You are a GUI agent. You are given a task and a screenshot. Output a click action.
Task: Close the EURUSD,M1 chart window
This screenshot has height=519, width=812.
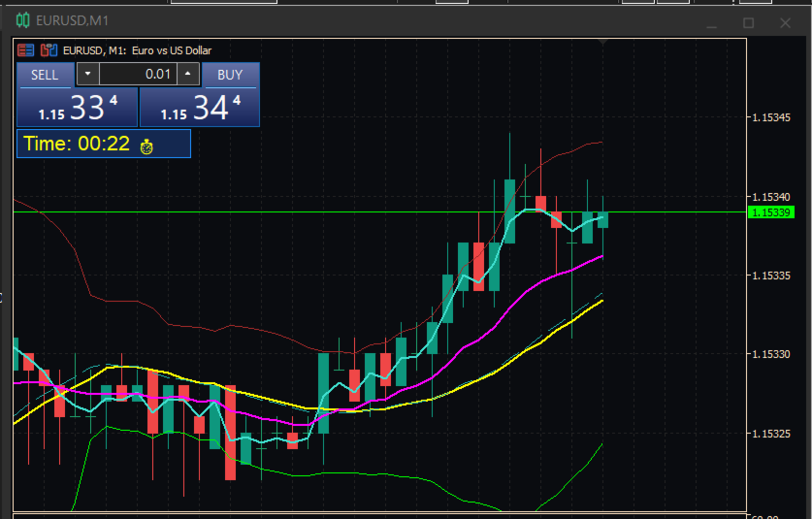coord(785,22)
